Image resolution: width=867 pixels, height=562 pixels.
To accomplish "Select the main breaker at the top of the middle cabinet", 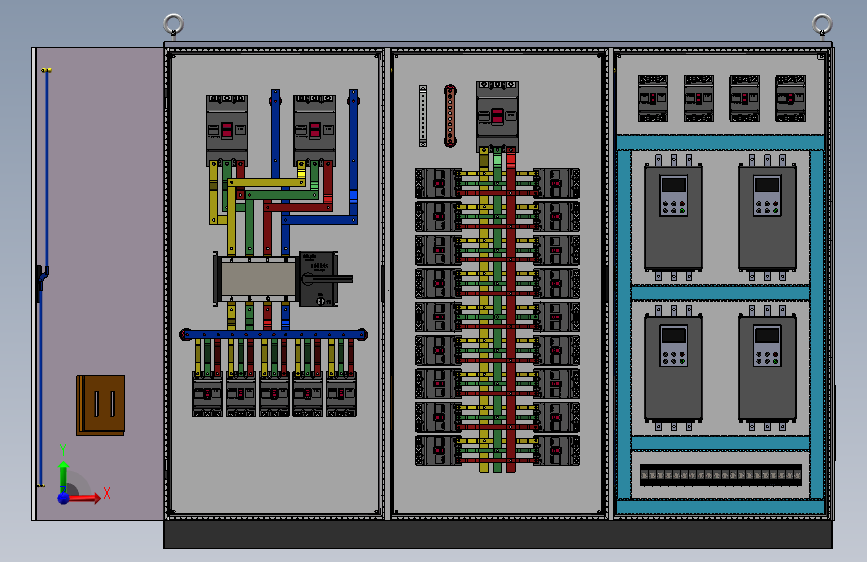I will [497, 117].
